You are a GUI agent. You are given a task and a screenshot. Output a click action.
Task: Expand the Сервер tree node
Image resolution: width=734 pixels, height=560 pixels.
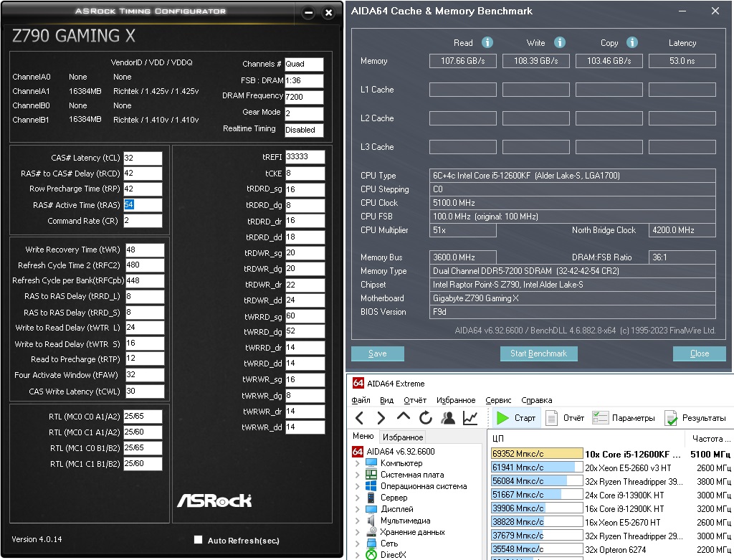(x=358, y=497)
